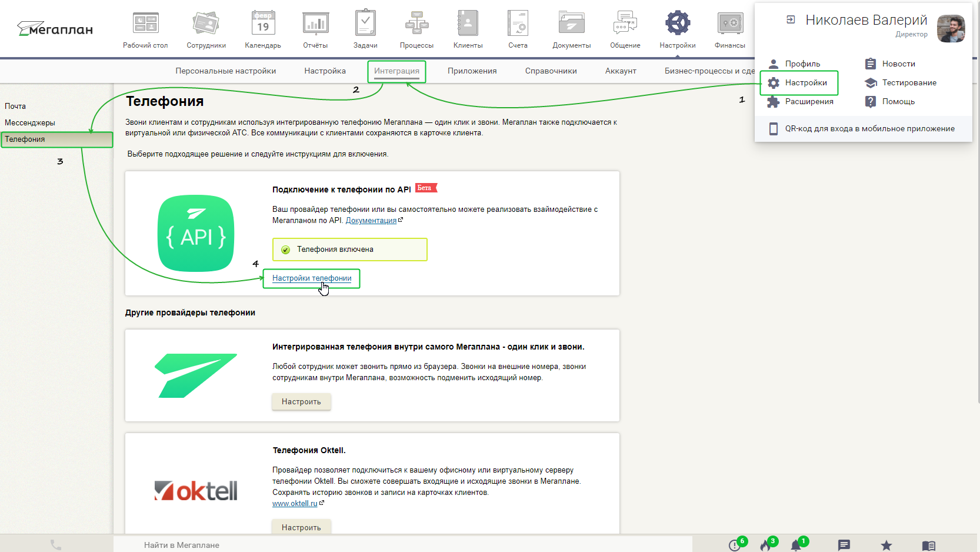The image size is (980, 552).
Task: Switch to Справочники tab
Action: [551, 71]
